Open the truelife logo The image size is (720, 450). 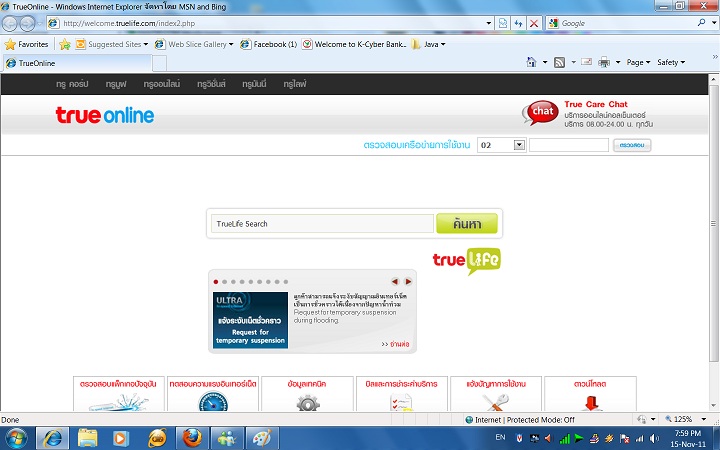point(467,261)
